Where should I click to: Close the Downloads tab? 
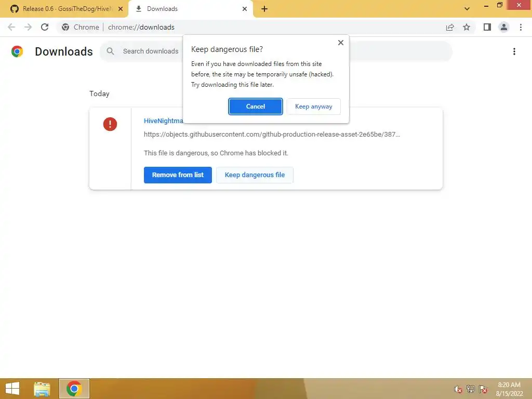(245, 9)
